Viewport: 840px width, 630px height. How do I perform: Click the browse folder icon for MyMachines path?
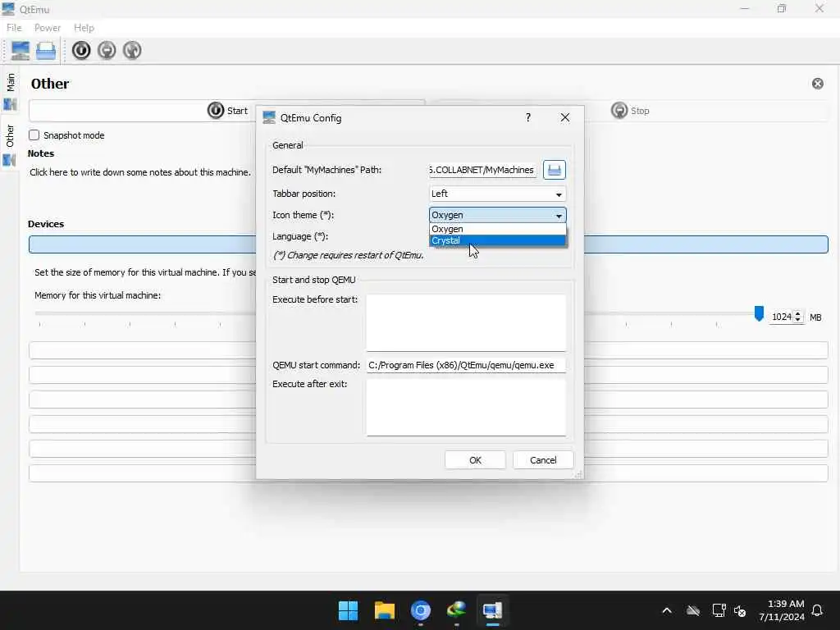[555, 170]
